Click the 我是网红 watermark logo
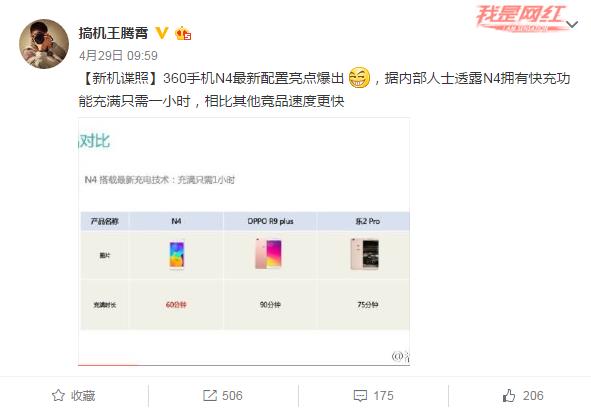The height and width of the screenshot is (412, 591). click(521, 18)
